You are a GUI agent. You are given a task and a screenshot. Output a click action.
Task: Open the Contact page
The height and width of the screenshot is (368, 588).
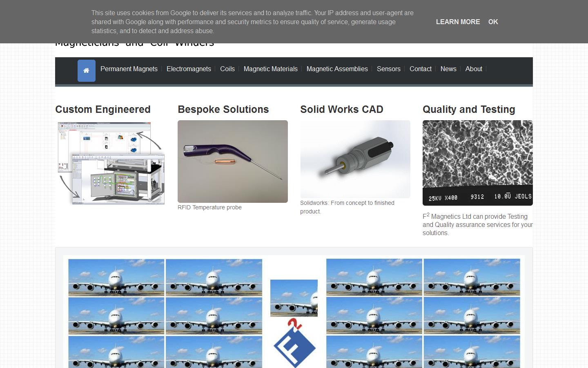(420, 69)
